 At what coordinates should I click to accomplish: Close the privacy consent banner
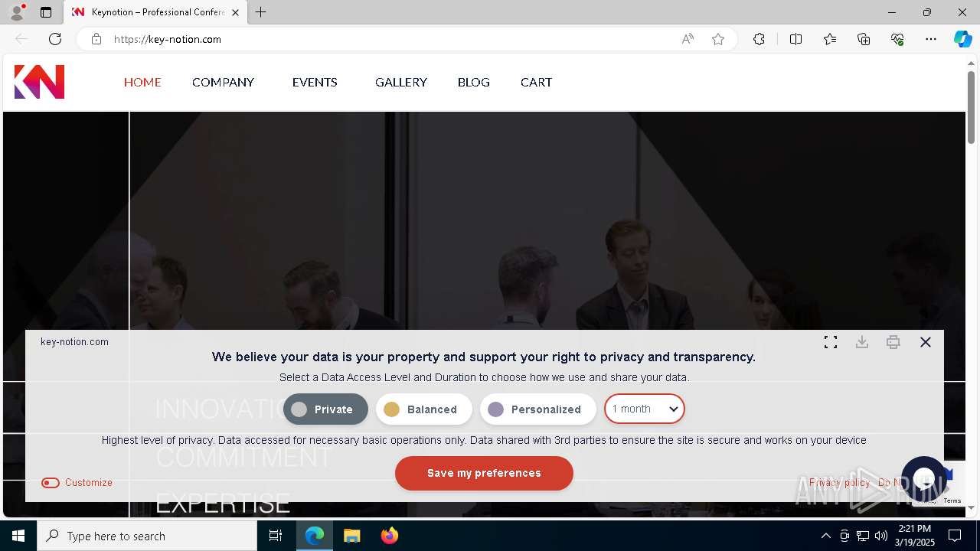point(926,342)
